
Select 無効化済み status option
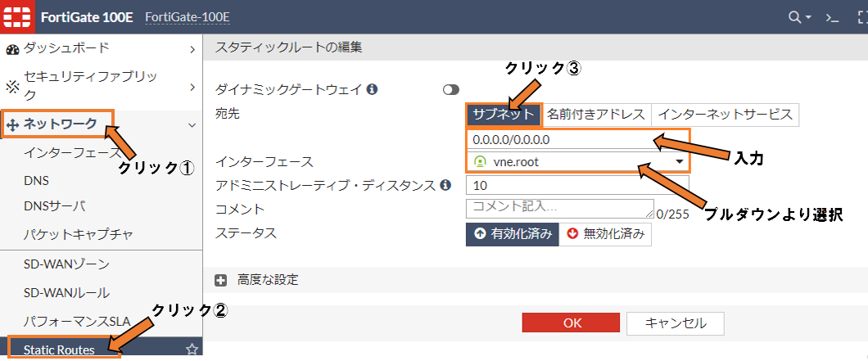pyautogui.click(x=605, y=234)
